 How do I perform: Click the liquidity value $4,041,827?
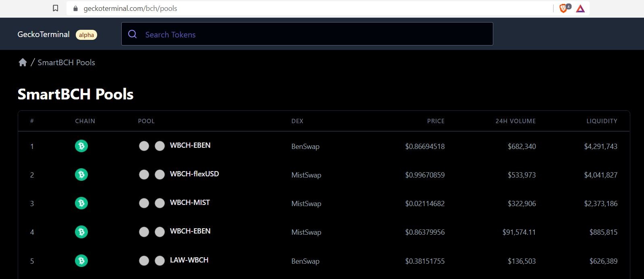[600, 175]
